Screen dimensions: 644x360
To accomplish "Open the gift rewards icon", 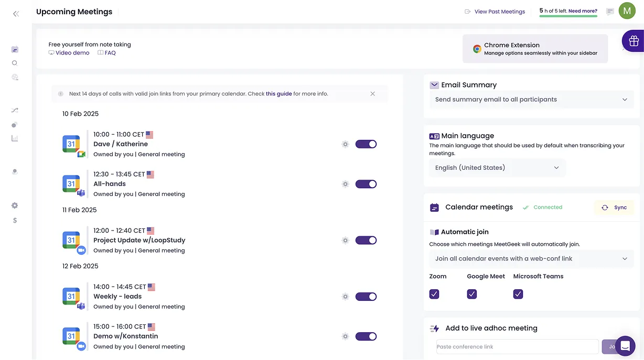I will pos(634,41).
